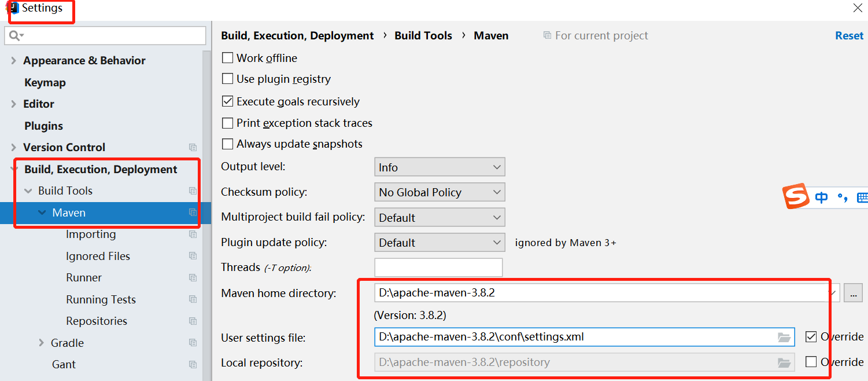Click the search magnifier icon in the settings search
The height and width of the screenshot is (381, 868).
tap(16, 36)
